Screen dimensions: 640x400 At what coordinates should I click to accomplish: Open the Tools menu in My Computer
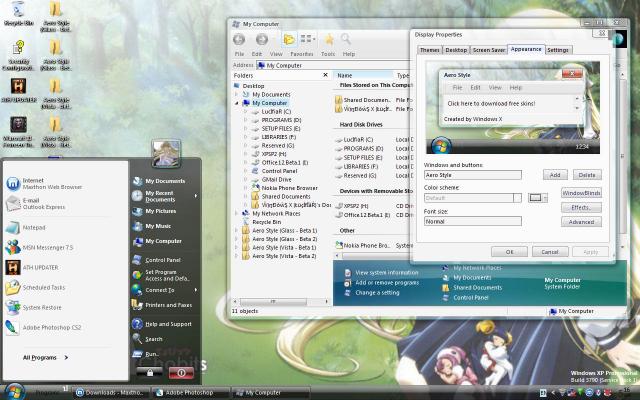[x=328, y=54]
